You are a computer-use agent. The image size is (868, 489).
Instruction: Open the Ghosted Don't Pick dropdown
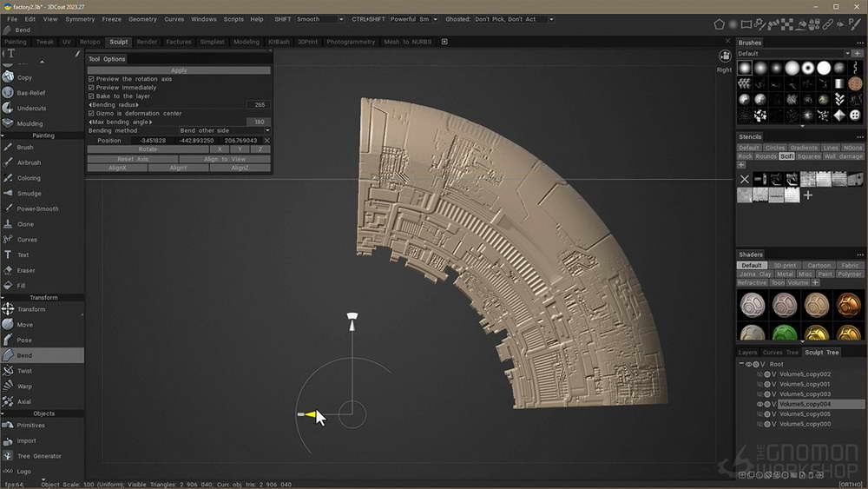pos(514,19)
